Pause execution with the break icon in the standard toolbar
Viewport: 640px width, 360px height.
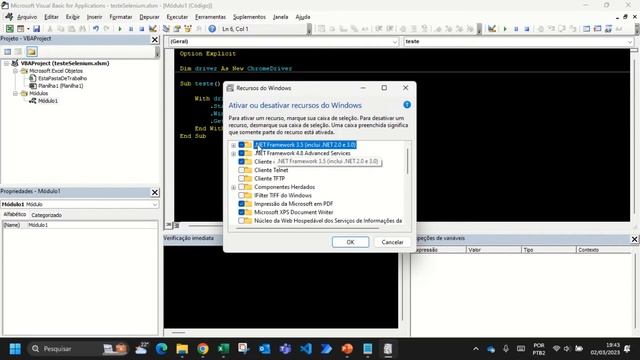[x=131, y=29]
